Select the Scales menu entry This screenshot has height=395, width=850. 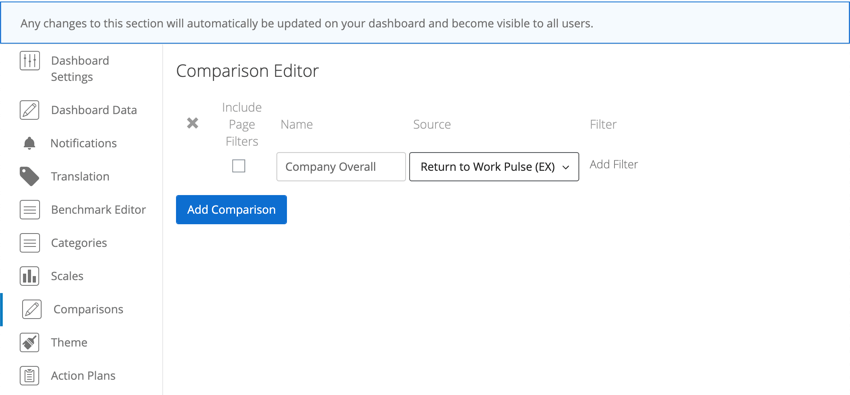point(67,276)
